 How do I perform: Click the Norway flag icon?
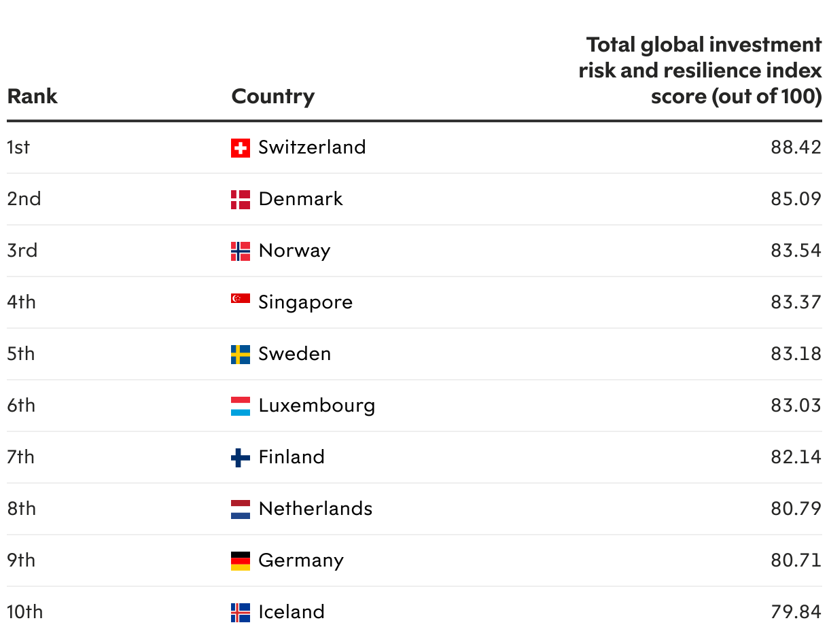241,251
